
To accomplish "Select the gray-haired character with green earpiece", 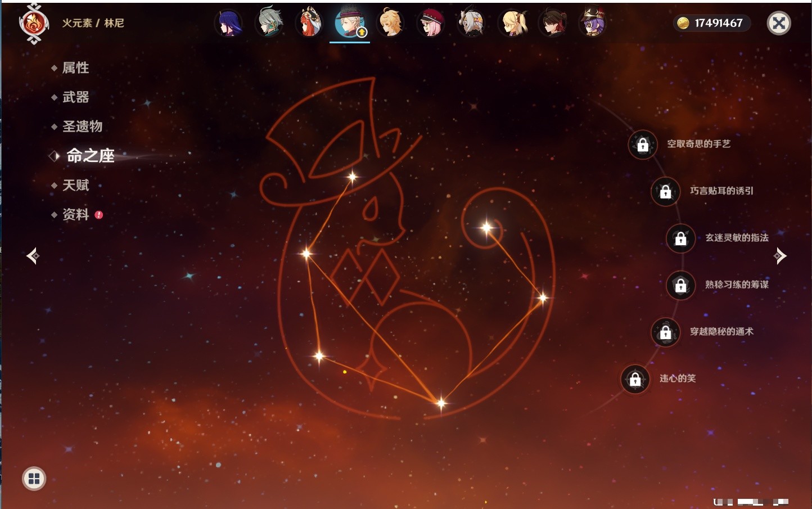I will [x=269, y=23].
